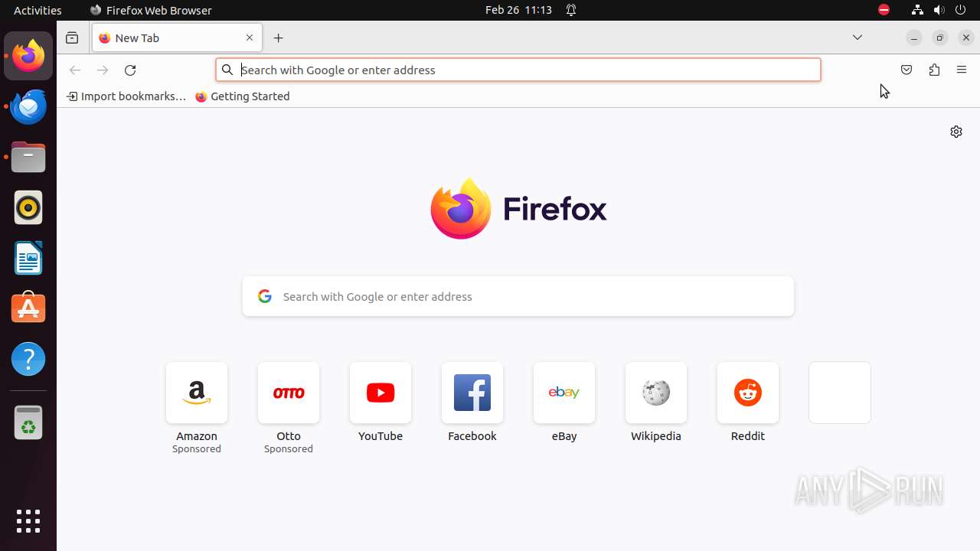Open Files manager from the dock
The height and width of the screenshot is (551, 980).
pyautogui.click(x=28, y=157)
